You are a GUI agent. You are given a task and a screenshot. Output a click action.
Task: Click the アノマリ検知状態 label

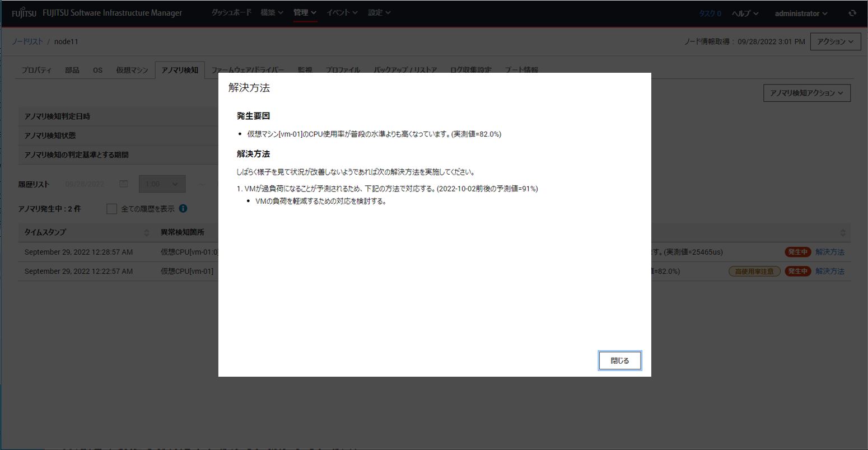coord(50,135)
